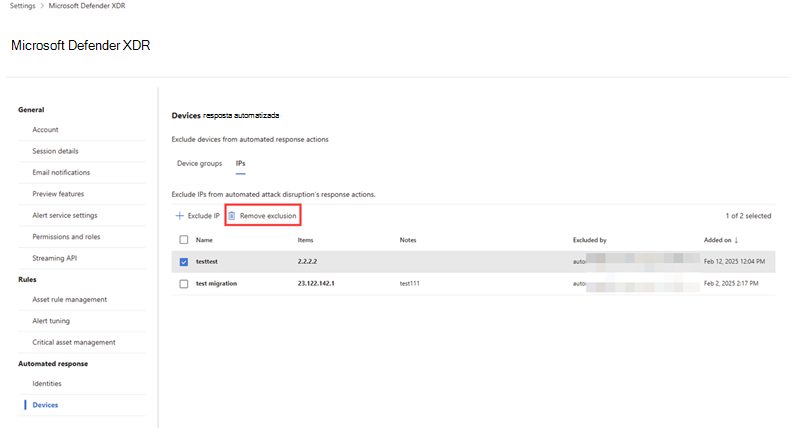The height and width of the screenshot is (439, 800).
Task: Click the Excluded by column header
Action: click(x=589, y=240)
